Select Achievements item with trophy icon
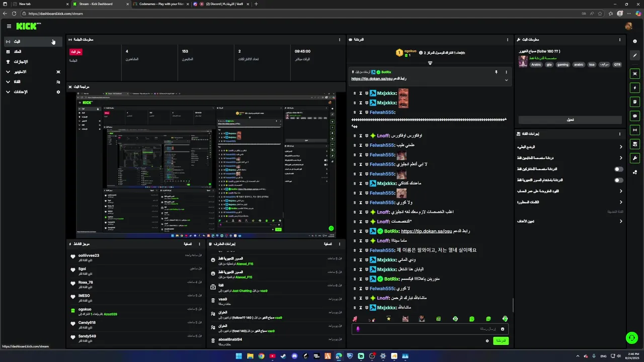 point(33,62)
